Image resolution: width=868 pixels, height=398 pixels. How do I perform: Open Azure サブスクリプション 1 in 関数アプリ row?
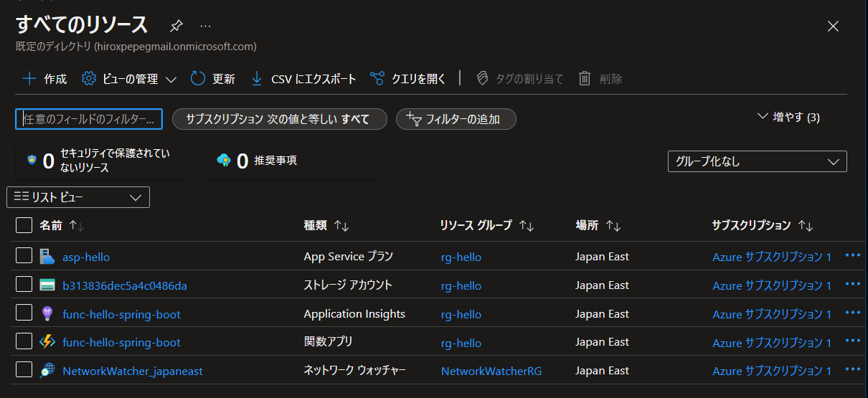tap(772, 343)
